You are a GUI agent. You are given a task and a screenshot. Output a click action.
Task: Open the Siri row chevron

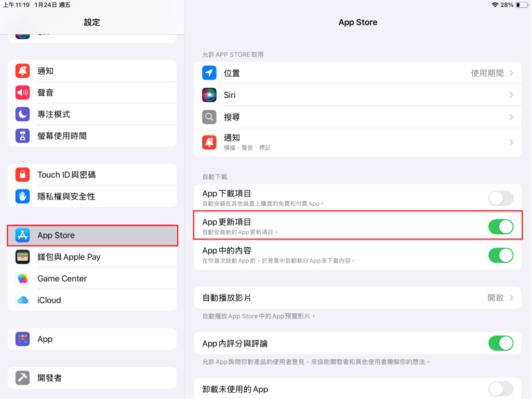pyautogui.click(x=511, y=95)
